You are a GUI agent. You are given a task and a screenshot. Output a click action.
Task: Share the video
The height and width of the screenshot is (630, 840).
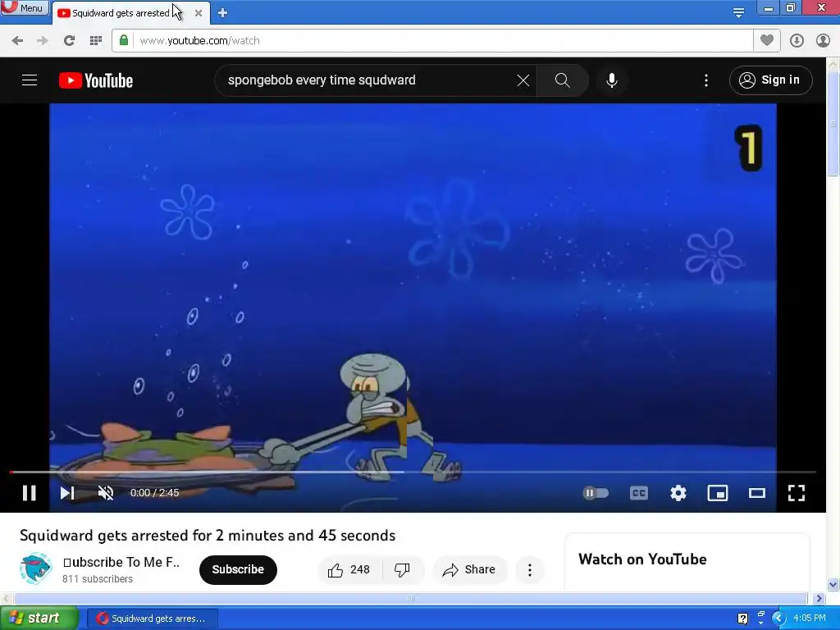tap(469, 569)
